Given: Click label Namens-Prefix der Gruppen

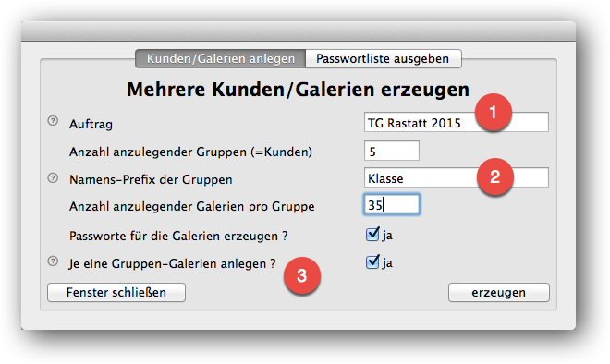Looking at the screenshot, I should pos(151,179).
